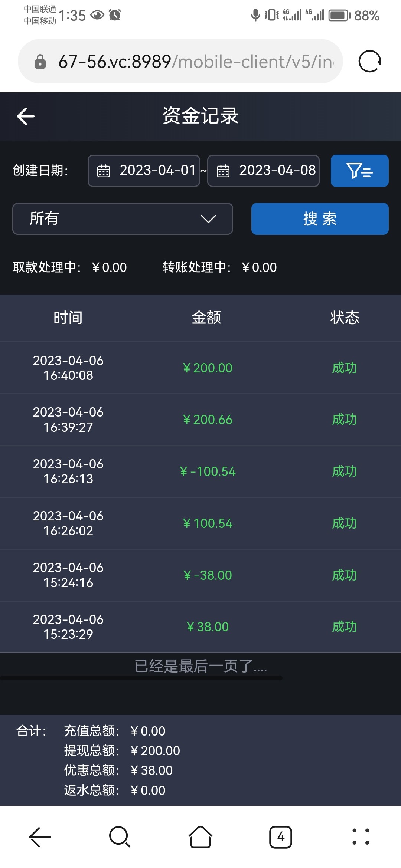
Task: Click the address bar URL field
Action: click(196, 62)
